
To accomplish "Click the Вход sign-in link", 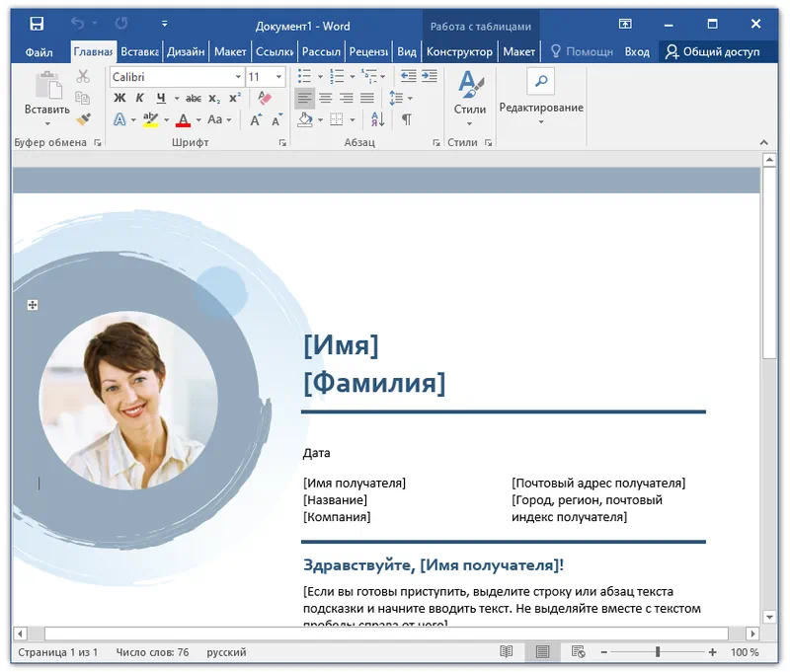I will (x=637, y=52).
